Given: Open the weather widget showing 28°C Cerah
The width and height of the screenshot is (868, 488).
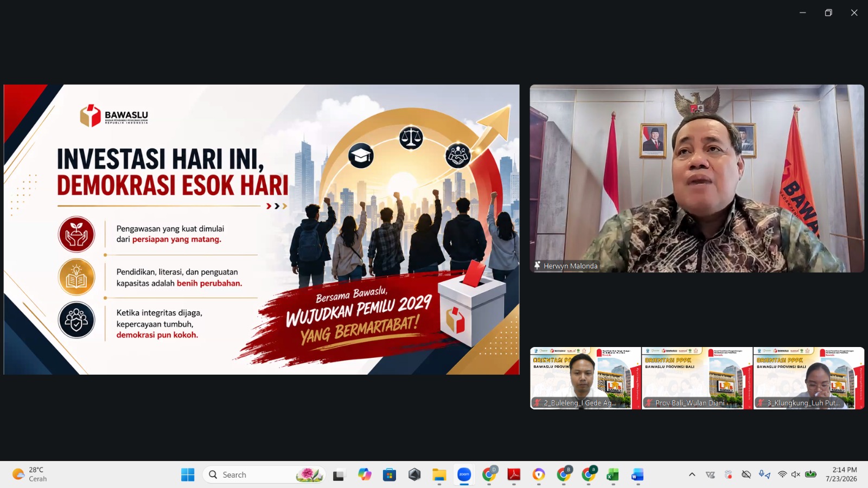Looking at the screenshot, I should coord(30,474).
